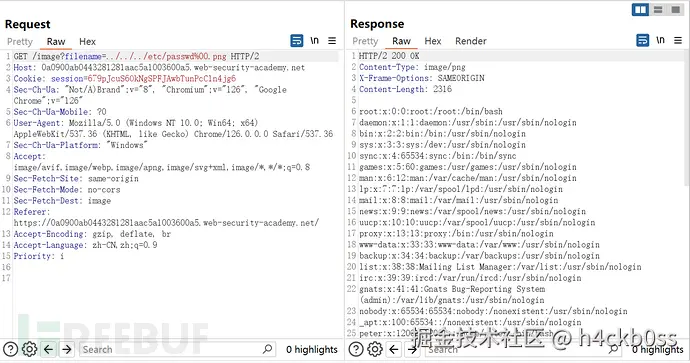Click the Response panel vertical scrollbar
This screenshot has height=363, width=690.
(x=686, y=119)
